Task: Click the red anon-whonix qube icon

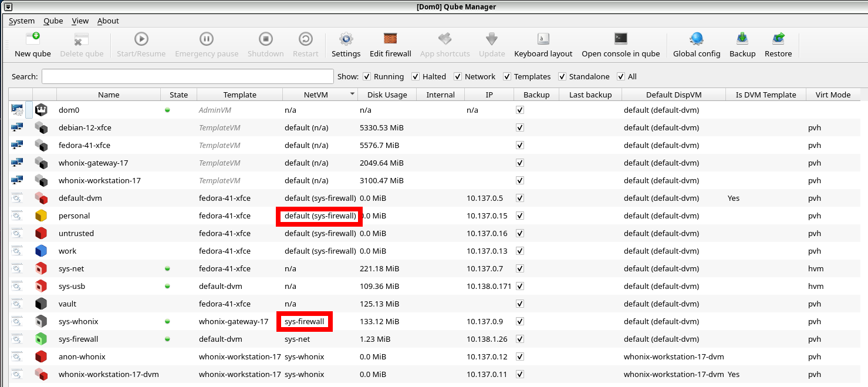Action: (x=40, y=356)
